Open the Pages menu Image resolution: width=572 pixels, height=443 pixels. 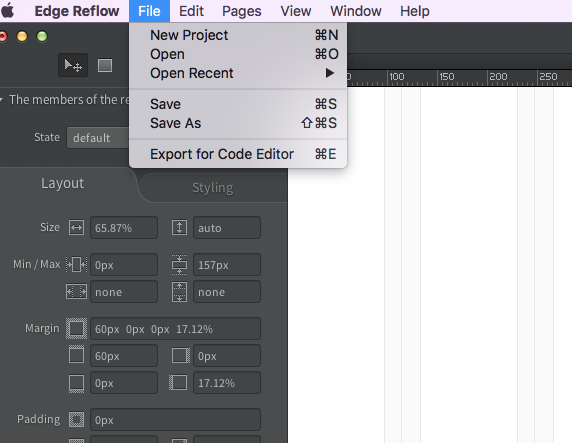(241, 11)
